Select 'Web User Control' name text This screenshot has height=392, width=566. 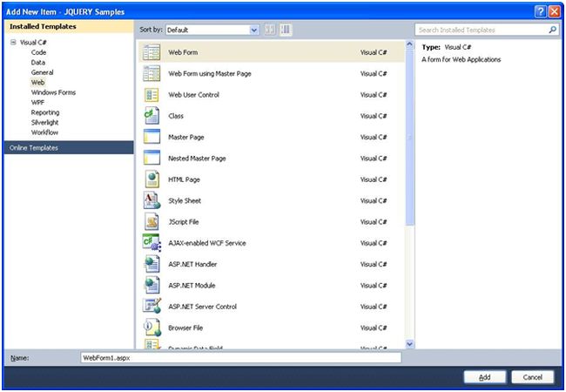point(194,95)
